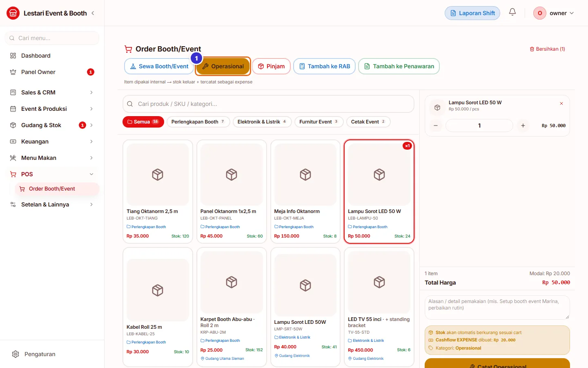Open Panel Owner menu item
The image size is (588, 368).
click(x=52, y=72)
